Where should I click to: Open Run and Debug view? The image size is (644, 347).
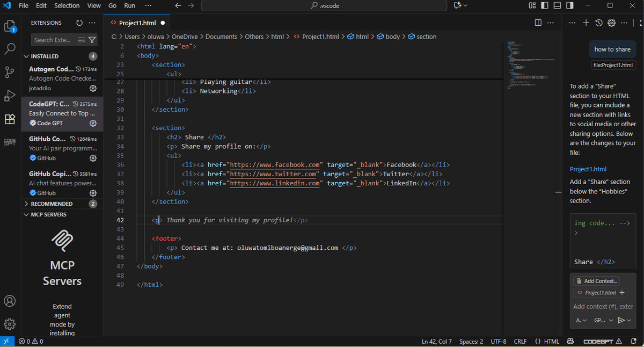click(x=10, y=96)
